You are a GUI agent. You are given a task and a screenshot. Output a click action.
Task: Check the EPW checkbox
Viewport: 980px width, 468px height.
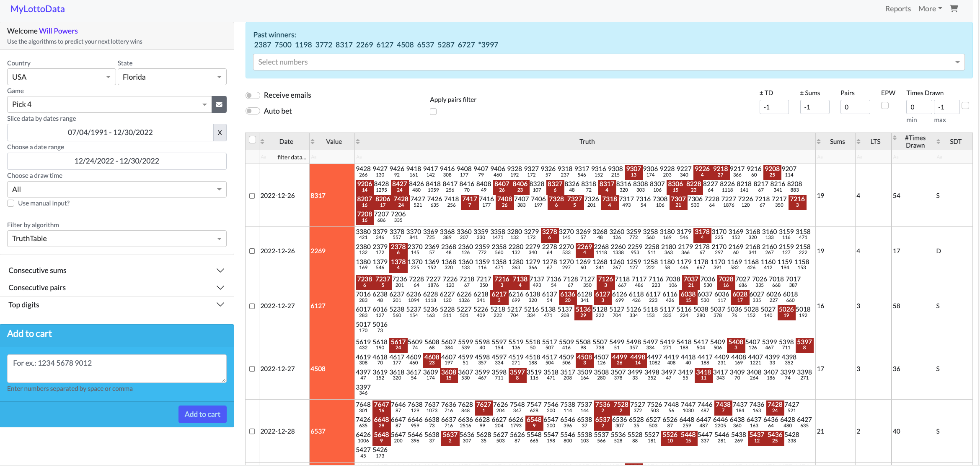tap(885, 106)
